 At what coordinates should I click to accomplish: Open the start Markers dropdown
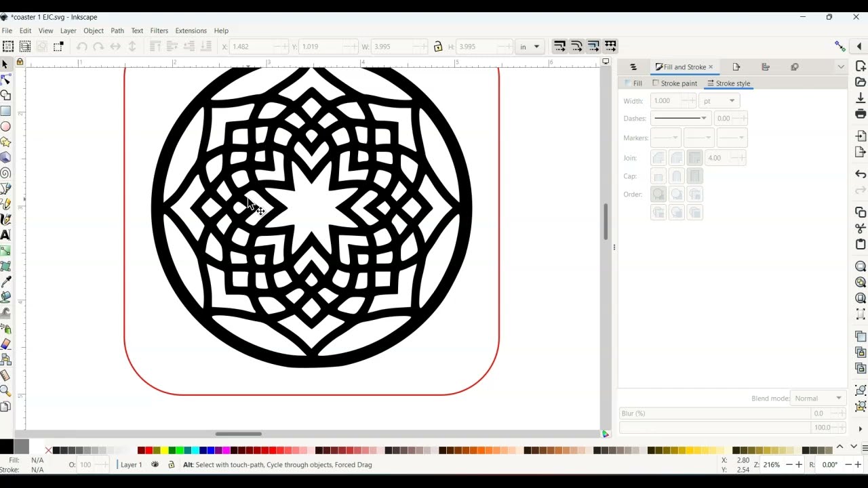point(665,138)
